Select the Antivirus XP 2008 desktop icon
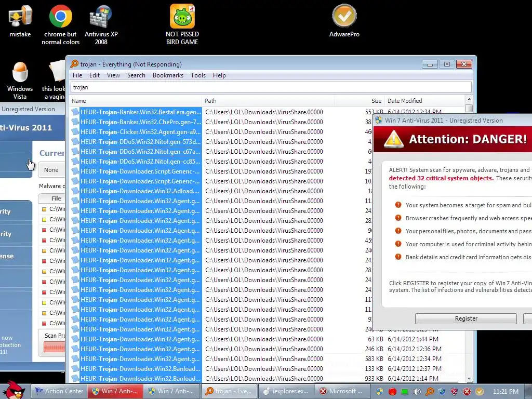 tap(101, 24)
